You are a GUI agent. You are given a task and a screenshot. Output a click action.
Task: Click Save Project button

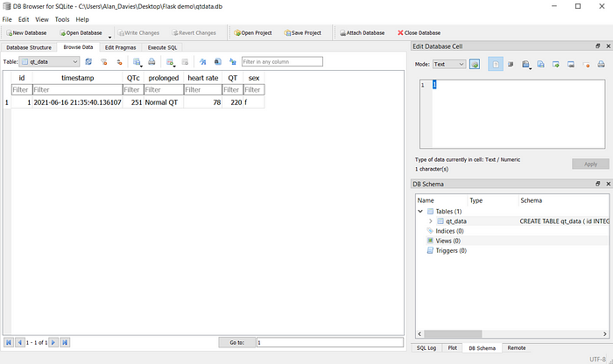tap(303, 32)
